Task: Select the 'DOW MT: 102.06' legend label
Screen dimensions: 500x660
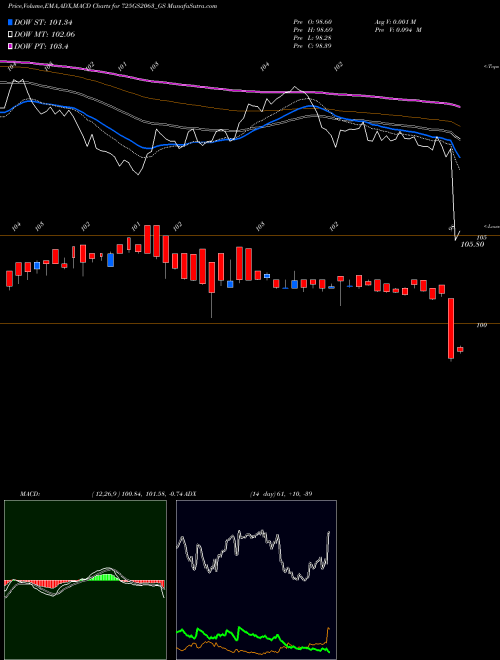Action: tap(45, 34)
